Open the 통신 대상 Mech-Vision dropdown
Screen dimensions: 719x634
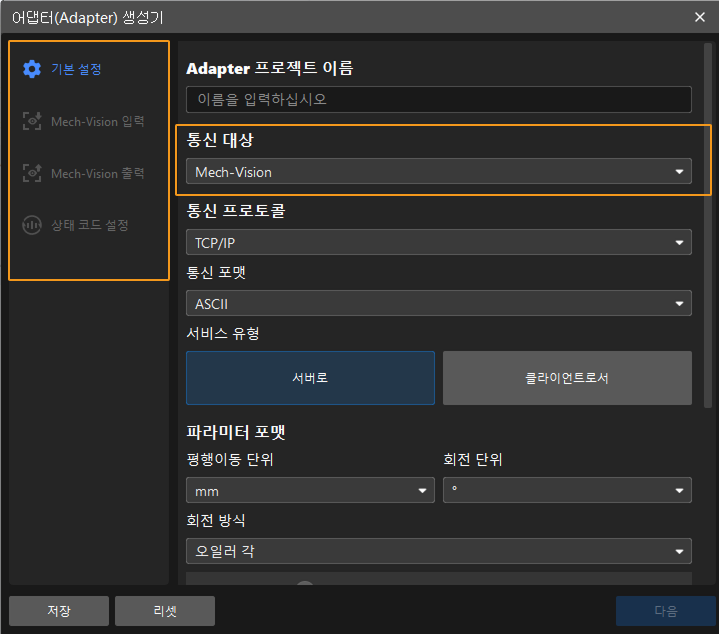point(438,172)
